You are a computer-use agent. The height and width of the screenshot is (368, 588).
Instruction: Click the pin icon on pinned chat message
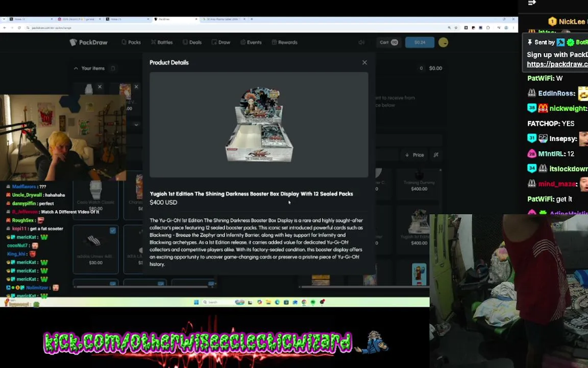(529, 42)
